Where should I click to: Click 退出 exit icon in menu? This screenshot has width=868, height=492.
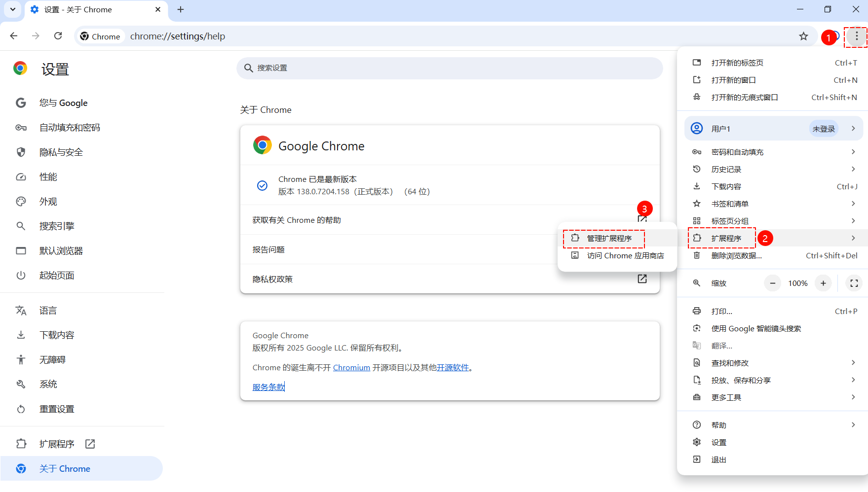click(x=697, y=459)
